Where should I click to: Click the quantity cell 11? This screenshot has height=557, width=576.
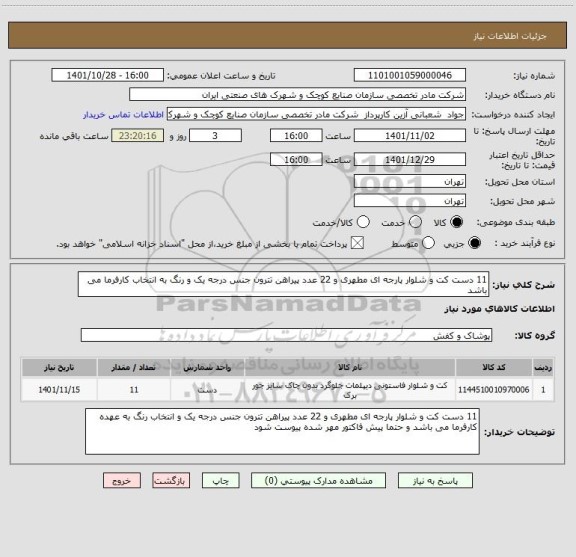pos(134,389)
